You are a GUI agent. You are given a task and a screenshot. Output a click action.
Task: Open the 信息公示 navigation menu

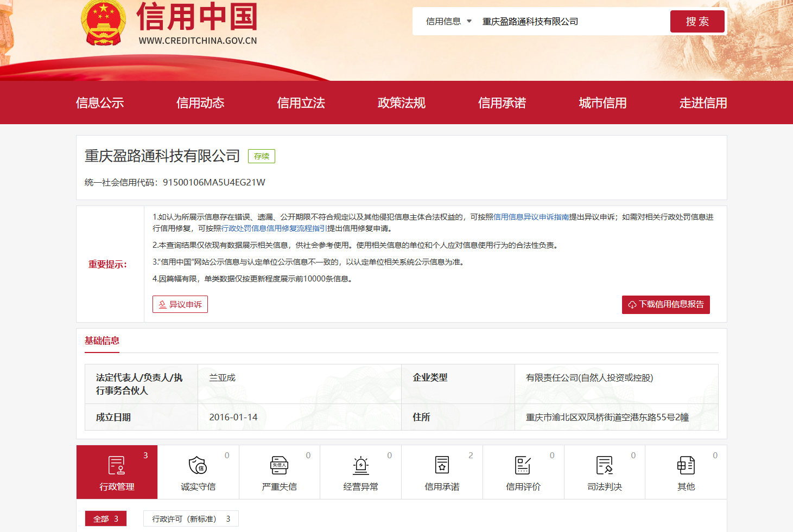point(100,103)
